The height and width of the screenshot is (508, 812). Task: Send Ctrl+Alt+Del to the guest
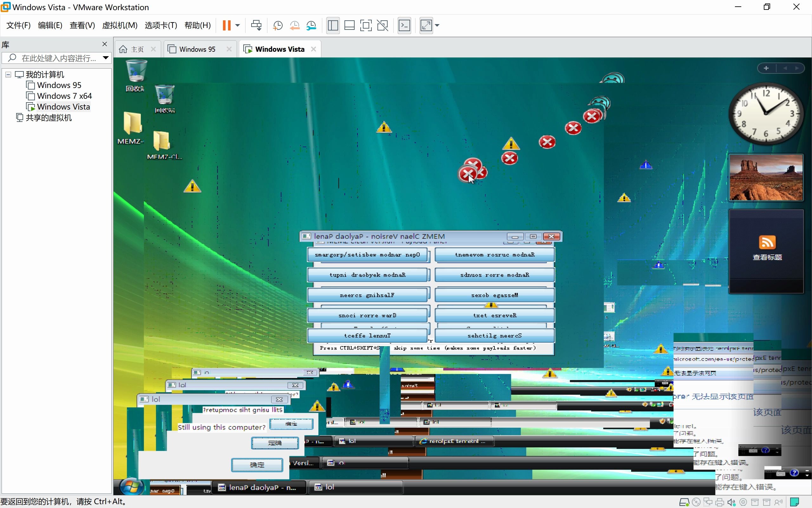[256, 25]
